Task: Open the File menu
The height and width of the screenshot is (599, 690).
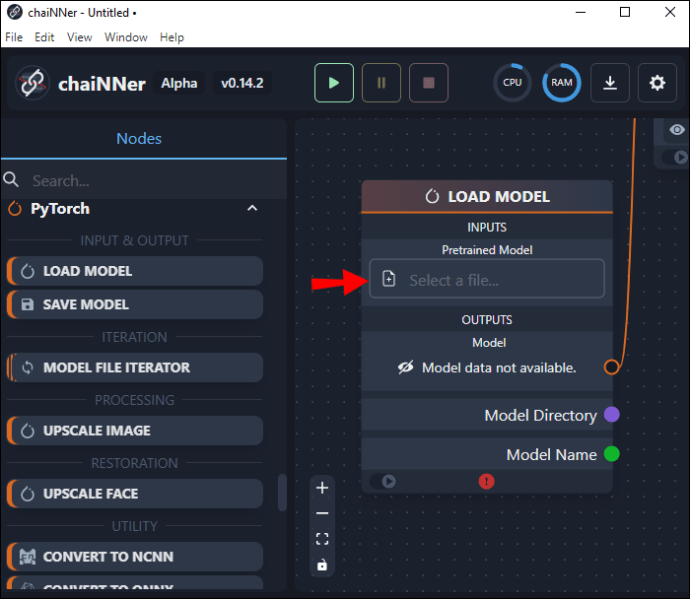Action: tap(14, 37)
